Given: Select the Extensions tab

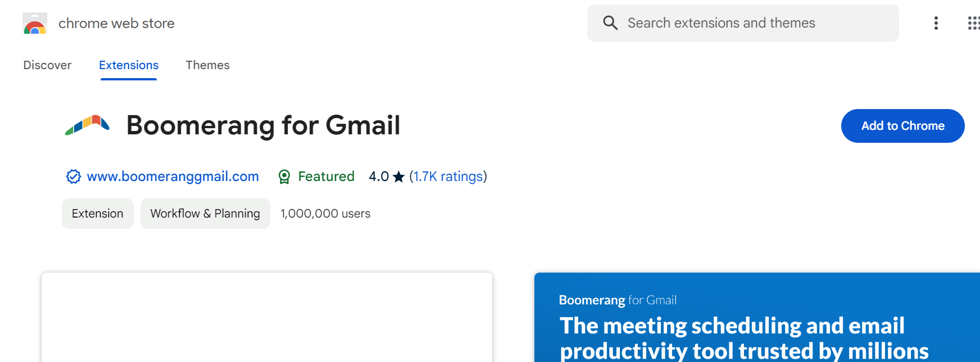Looking at the screenshot, I should (129, 65).
